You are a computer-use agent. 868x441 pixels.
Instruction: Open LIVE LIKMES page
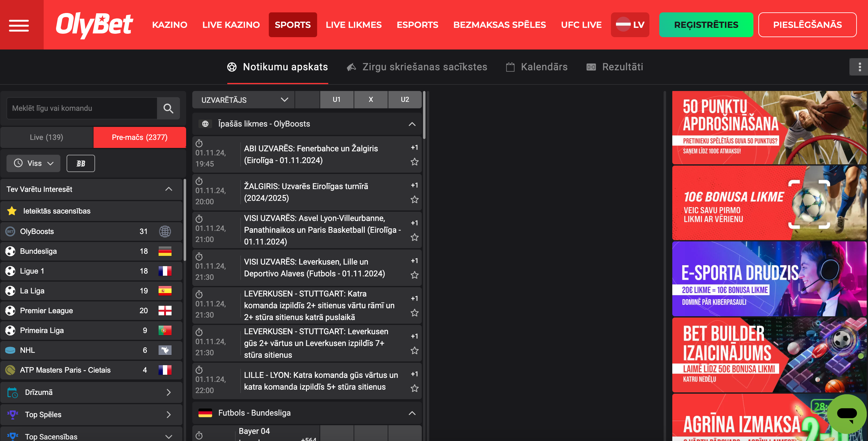pyautogui.click(x=353, y=25)
